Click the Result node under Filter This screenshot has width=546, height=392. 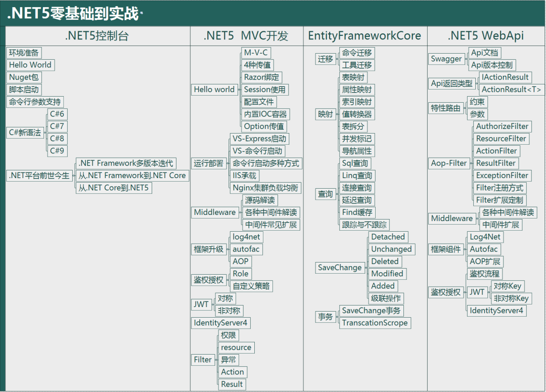point(232,384)
